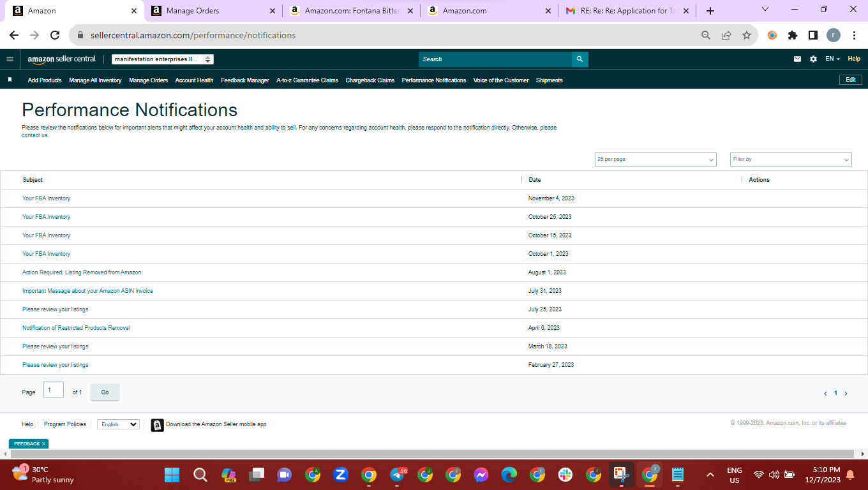This screenshot has height=490, width=868.
Task: Open Windows taskbar search
Action: [x=200, y=475]
